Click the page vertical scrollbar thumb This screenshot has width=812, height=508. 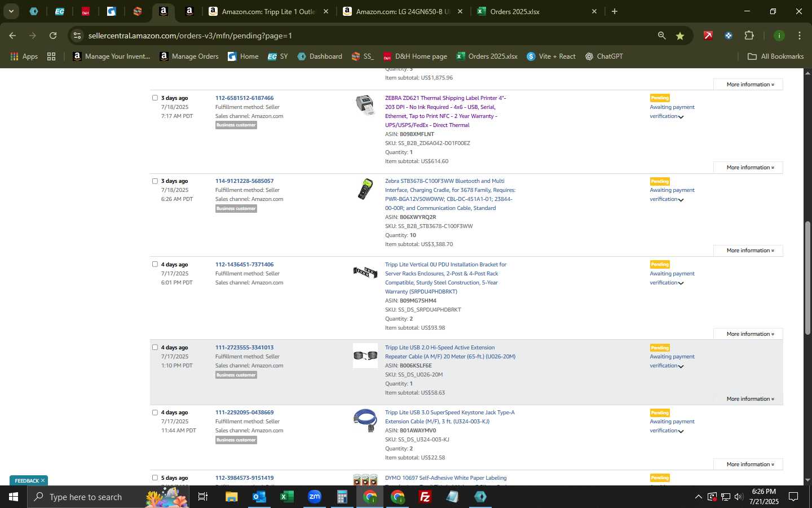click(x=807, y=279)
